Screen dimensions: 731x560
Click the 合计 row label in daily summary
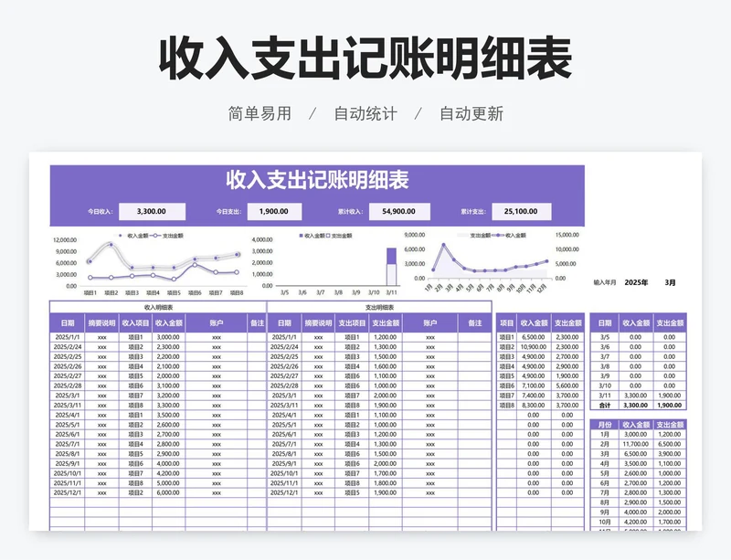[605, 406]
